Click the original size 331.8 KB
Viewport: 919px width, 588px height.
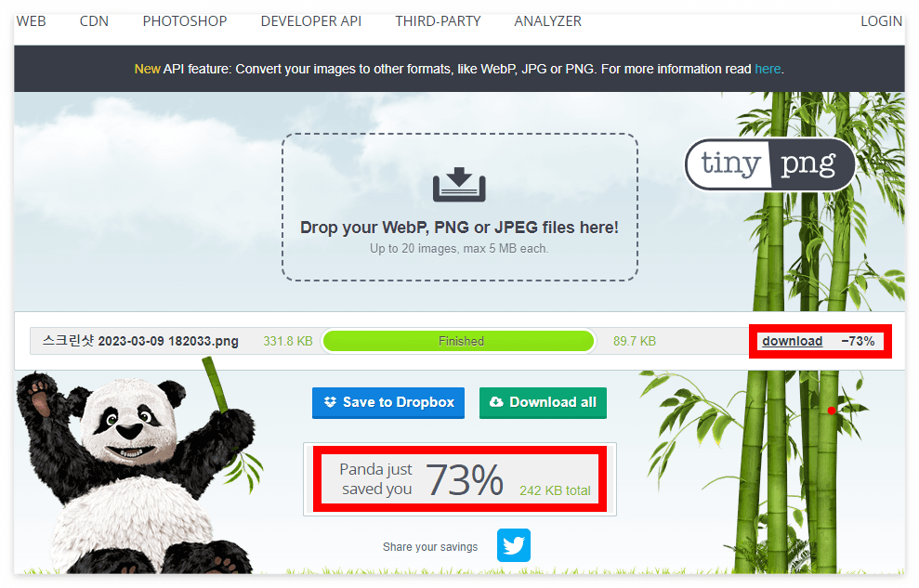coord(288,341)
